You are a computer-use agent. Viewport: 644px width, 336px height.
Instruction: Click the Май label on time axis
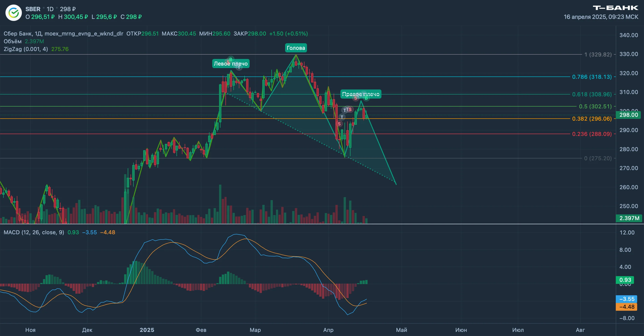[x=401, y=330]
